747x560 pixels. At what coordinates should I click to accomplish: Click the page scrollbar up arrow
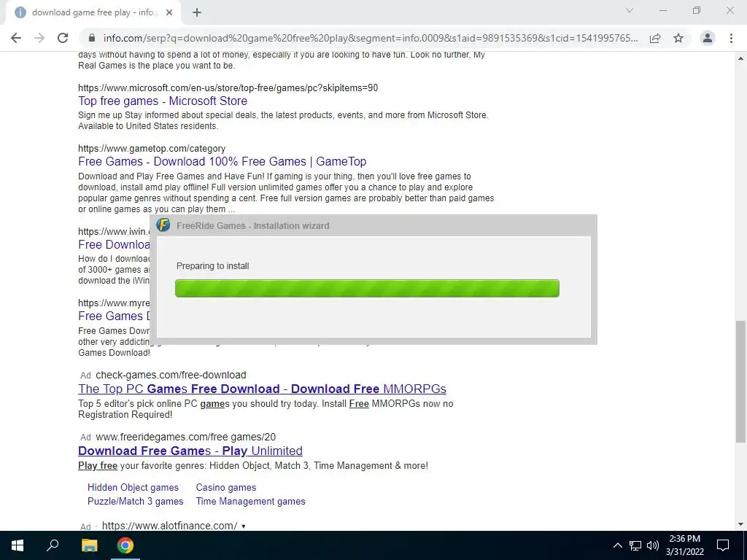(740, 58)
